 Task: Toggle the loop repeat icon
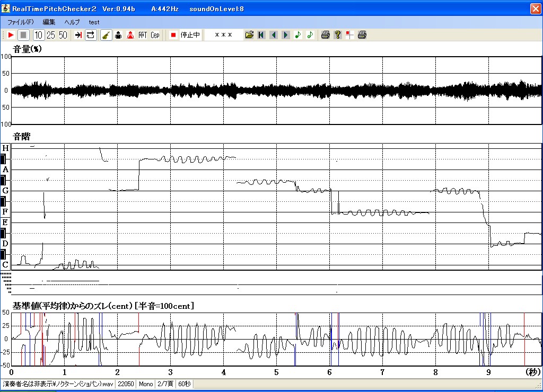click(x=90, y=35)
